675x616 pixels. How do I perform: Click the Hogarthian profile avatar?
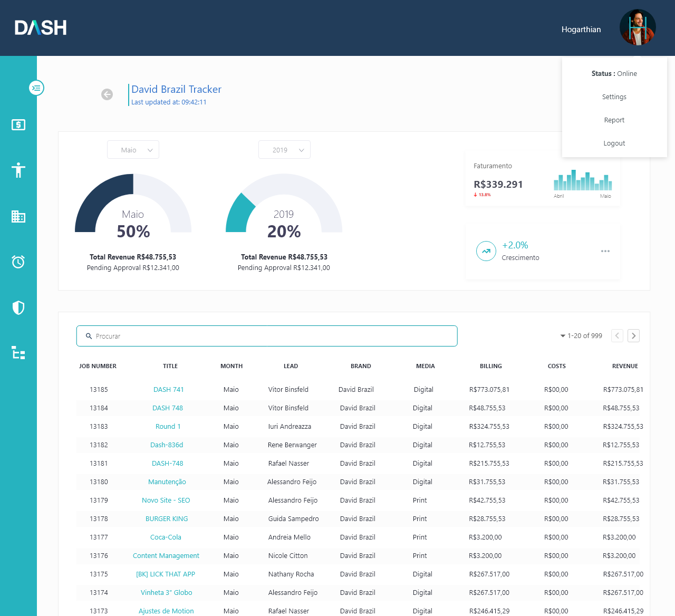pos(638,28)
